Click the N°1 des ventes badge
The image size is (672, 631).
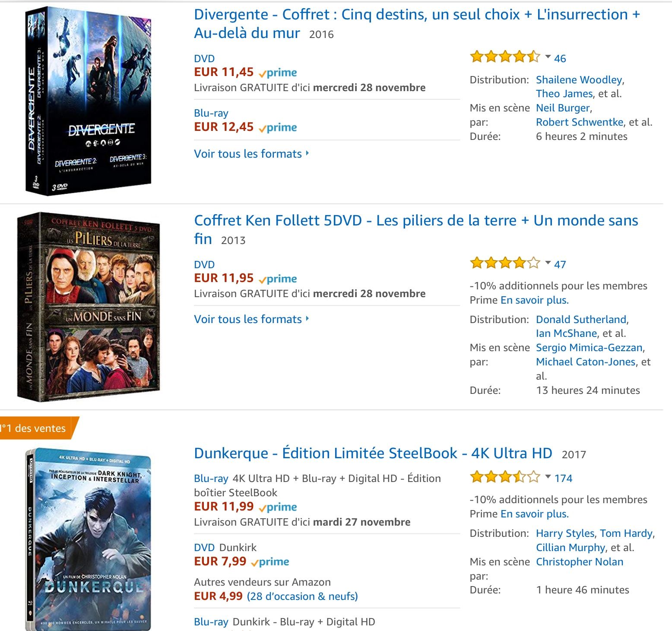[x=37, y=428]
